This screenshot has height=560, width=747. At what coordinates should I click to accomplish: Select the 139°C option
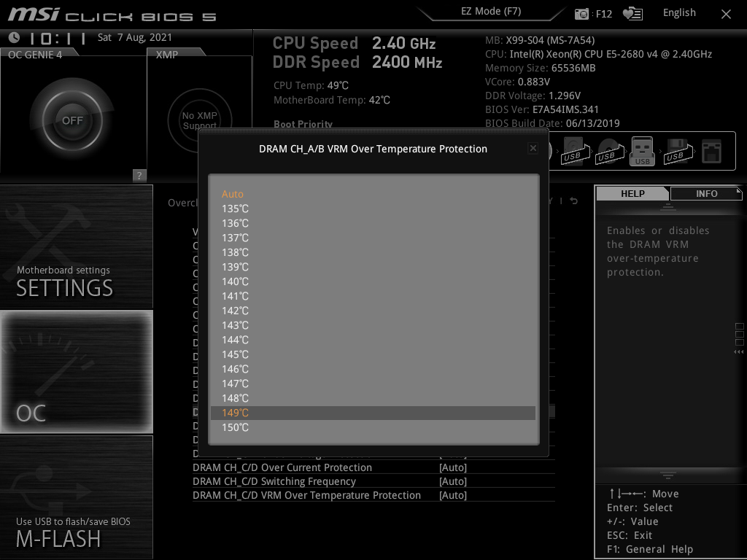click(x=373, y=267)
